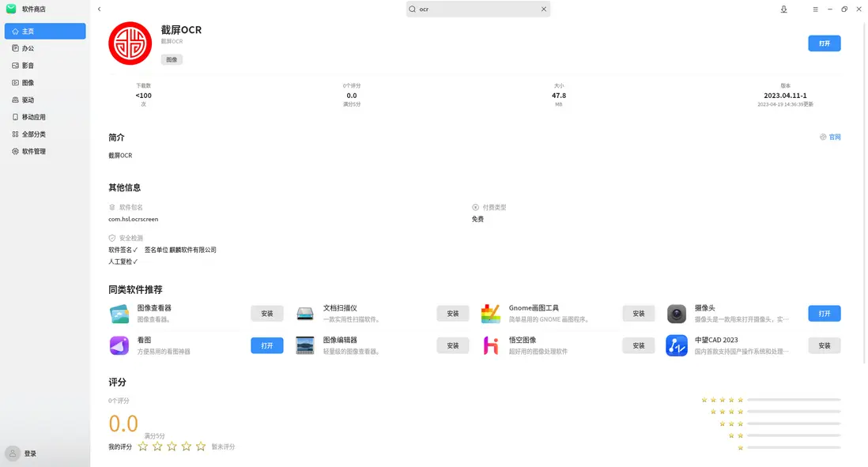868x467 pixels.
Task: Click the Gnome画图工具 app icon
Action: coord(490,313)
